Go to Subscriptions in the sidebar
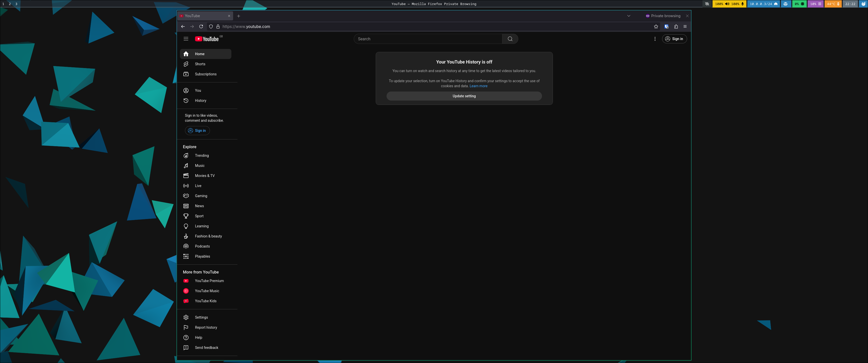The height and width of the screenshot is (363, 868). click(205, 74)
